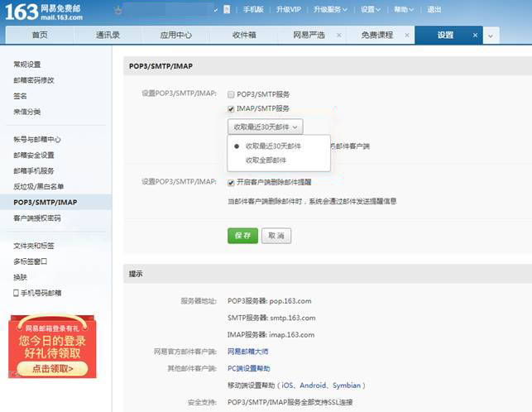Toggle 开启客户端删除邮件提醒 checkbox
Screen dimensions: 532x412
(x=232, y=183)
